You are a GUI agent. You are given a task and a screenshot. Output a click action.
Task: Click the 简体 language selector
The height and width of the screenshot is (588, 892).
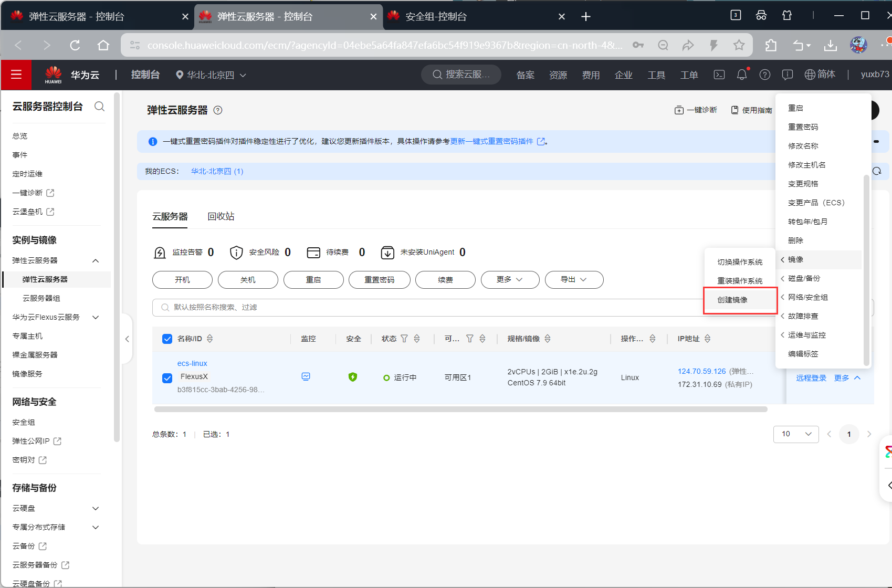(x=820, y=75)
